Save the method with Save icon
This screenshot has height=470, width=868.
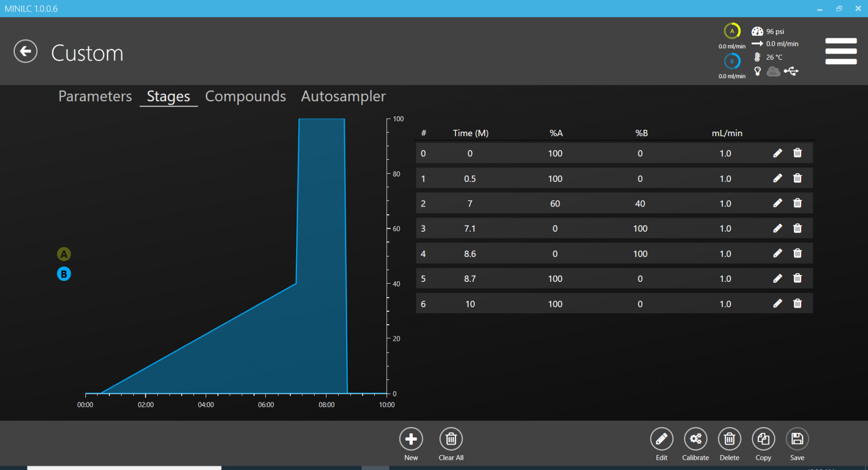797,439
